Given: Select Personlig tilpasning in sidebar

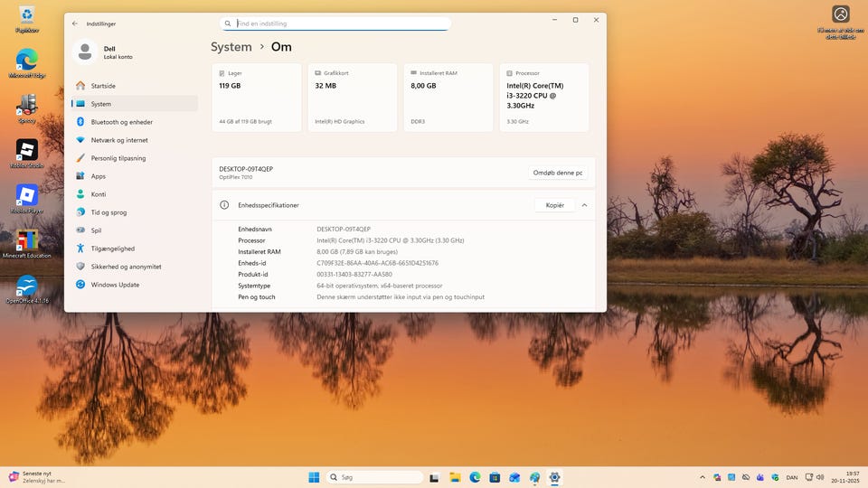Looking at the screenshot, I should 118,158.
